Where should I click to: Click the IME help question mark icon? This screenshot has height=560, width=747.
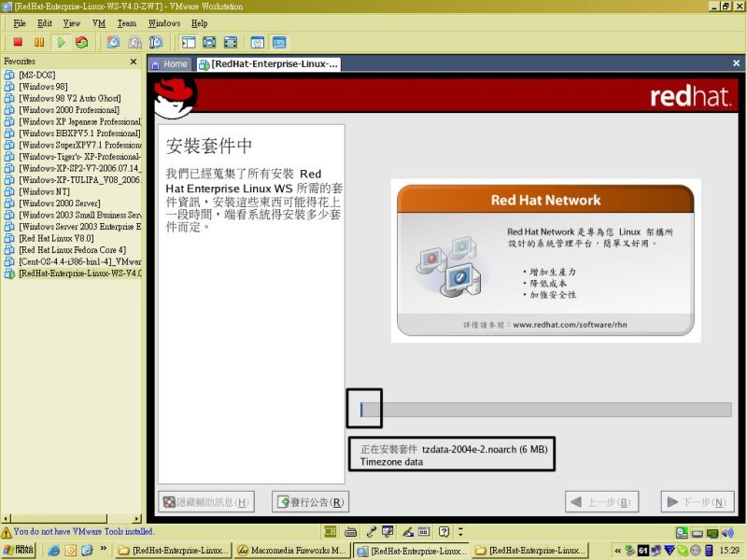pyautogui.click(x=444, y=531)
